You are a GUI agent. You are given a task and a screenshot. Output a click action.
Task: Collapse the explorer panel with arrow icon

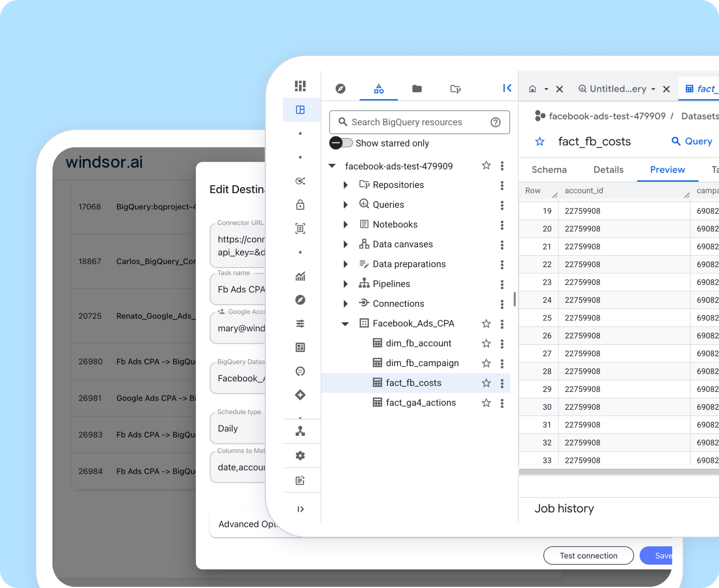tap(507, 88)
